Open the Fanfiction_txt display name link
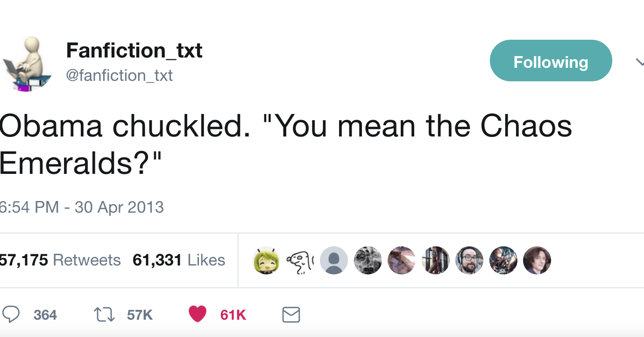 coord(134,50)
